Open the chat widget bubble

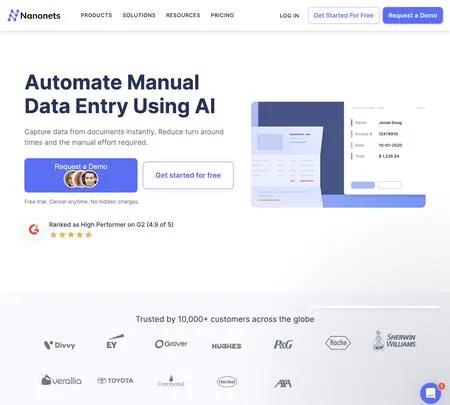point(430,393)
